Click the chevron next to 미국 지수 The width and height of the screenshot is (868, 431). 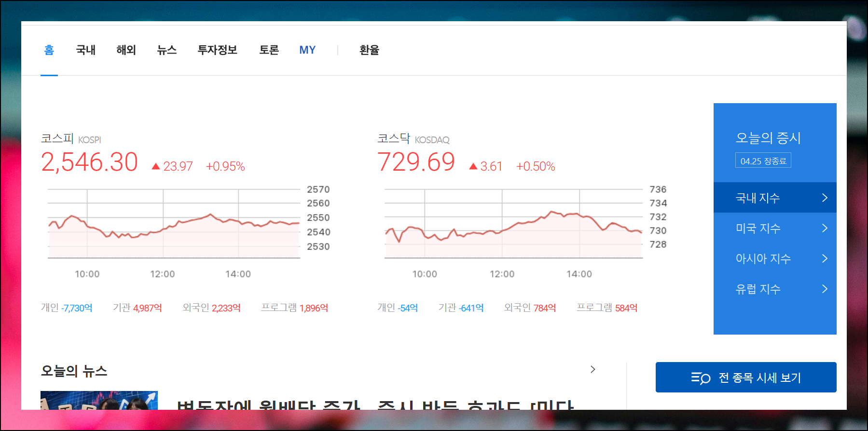point(825,228)
